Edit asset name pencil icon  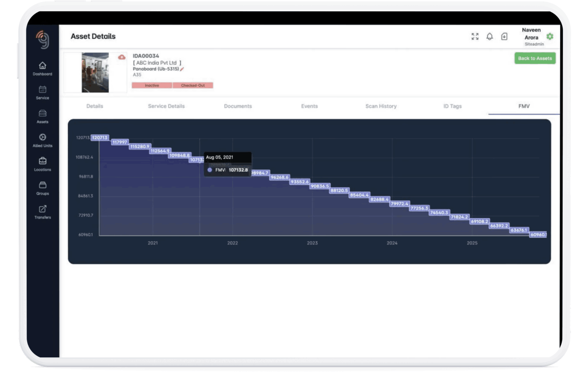(182, 69)
